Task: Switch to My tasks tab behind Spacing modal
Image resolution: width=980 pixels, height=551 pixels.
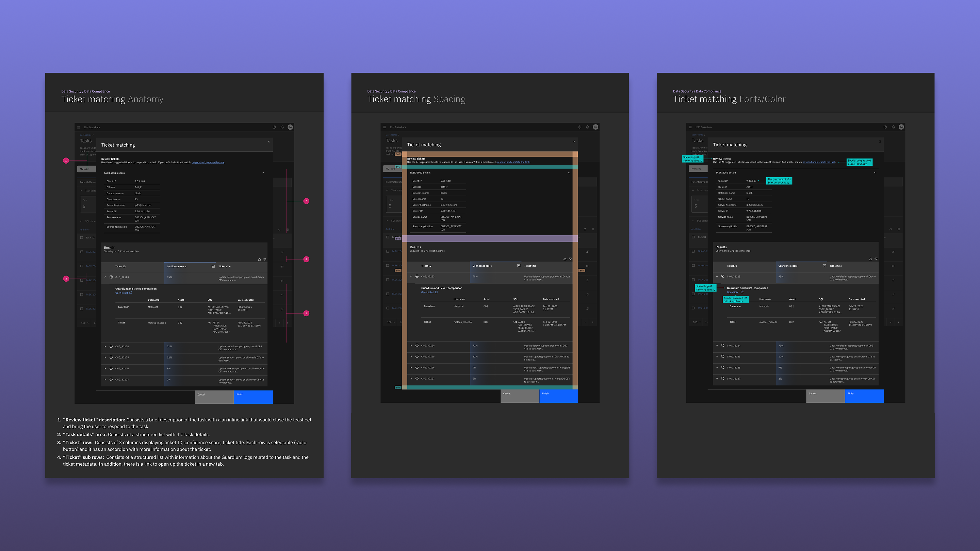Action: (x=392, y=169)
